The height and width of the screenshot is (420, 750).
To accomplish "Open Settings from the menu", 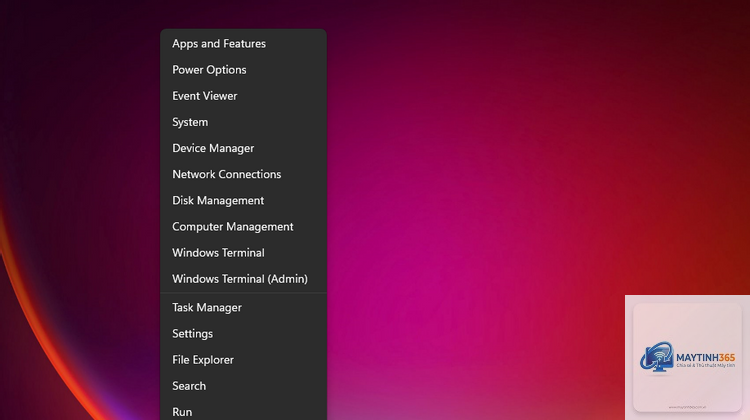I will click(243, 333).
